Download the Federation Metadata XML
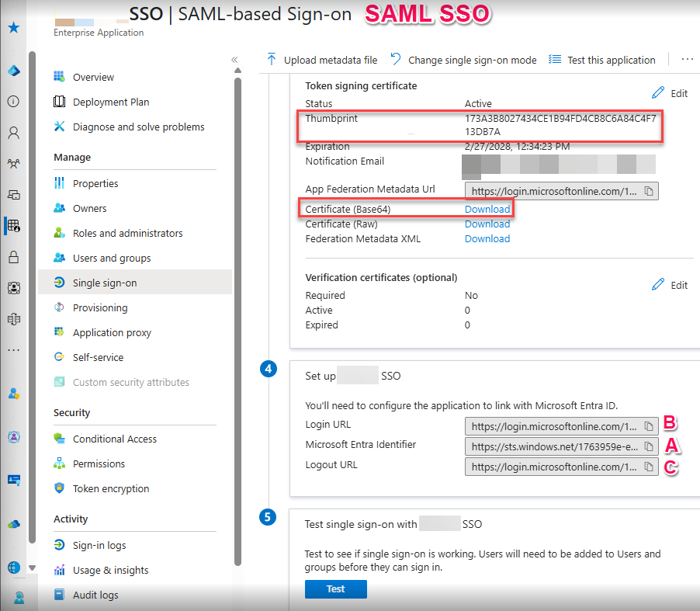The width and height of the screenshot is (700, 611). 487,239
